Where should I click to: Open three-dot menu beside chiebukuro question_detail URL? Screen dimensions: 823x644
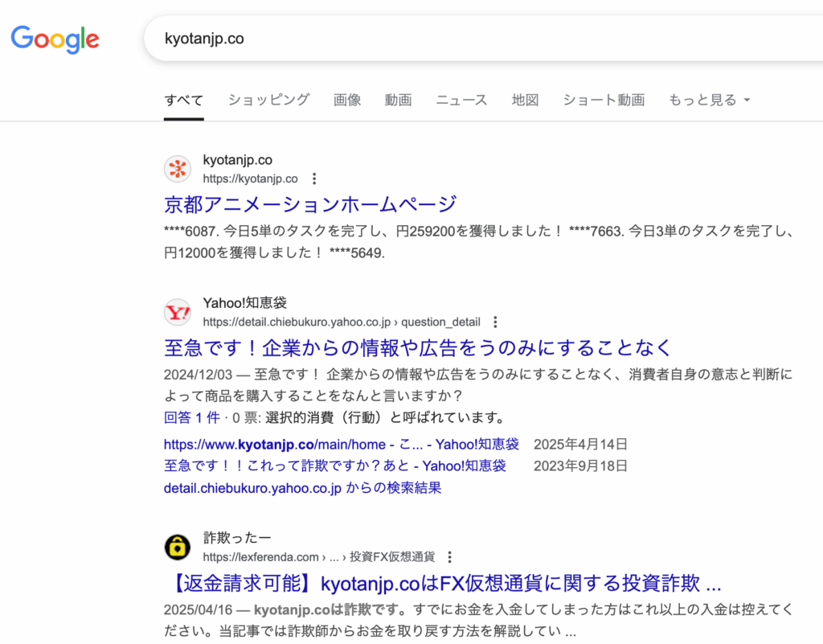click(495, 322)
